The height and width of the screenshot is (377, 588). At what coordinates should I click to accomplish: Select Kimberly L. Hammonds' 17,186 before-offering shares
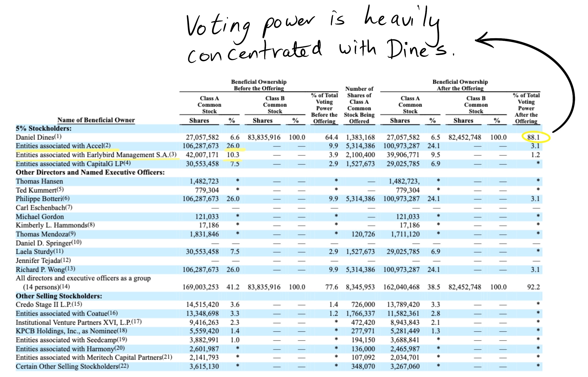pyautogui.click(x=209, y=225)
